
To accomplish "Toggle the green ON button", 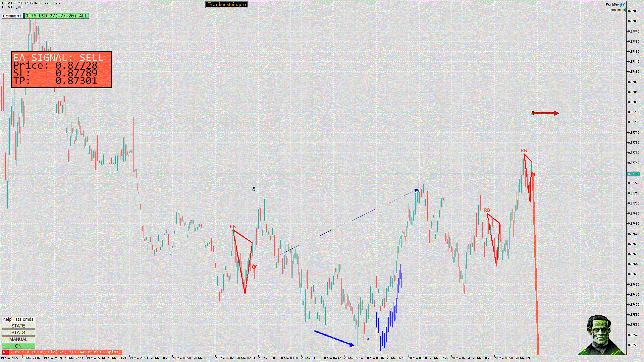I will (18, 346).
